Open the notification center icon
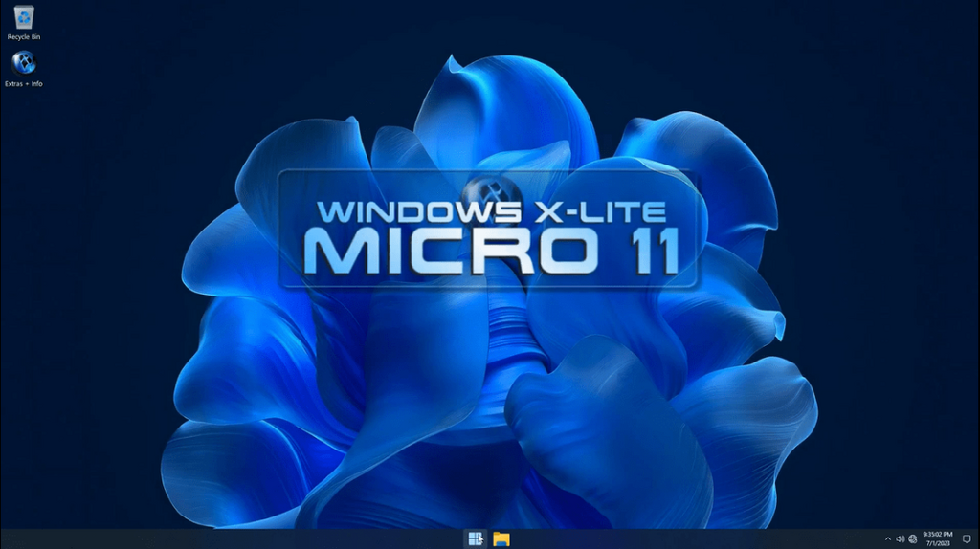Viewport: 980px width, 549px height. coord(967,539)
